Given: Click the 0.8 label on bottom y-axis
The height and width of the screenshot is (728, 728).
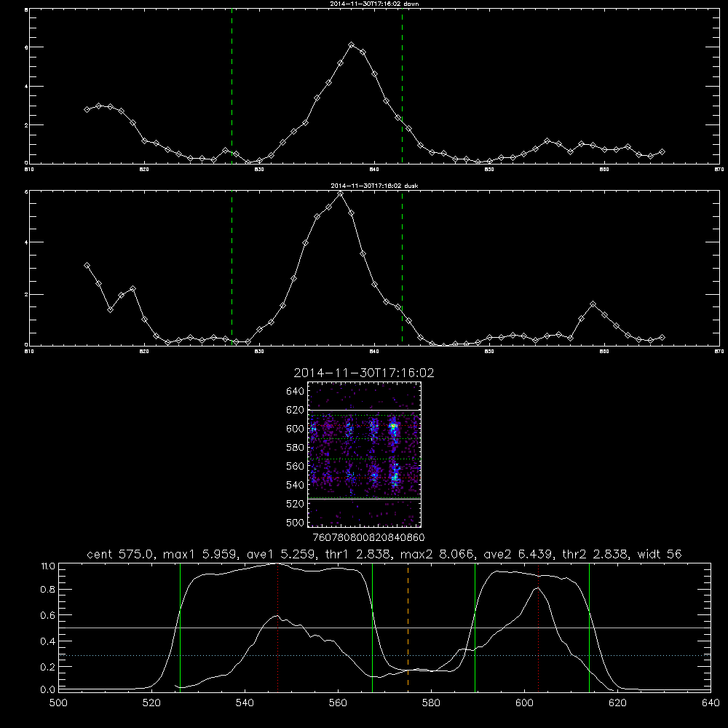Looking at the screenshot, I should [48, 590].
